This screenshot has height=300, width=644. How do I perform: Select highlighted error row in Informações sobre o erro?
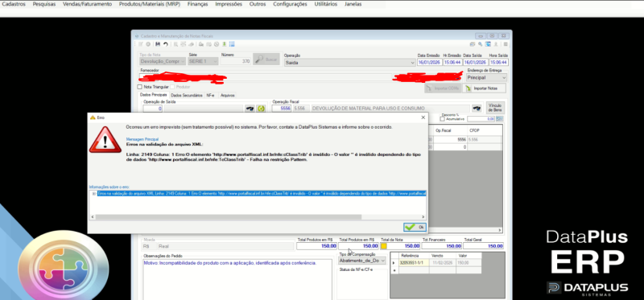tap(262, 193)
